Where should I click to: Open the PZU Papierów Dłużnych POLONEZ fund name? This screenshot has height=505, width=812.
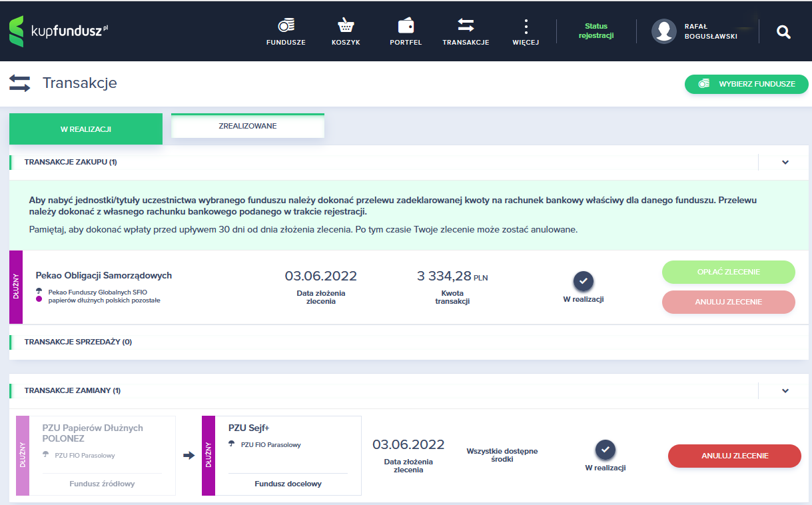tap(93, 433)
